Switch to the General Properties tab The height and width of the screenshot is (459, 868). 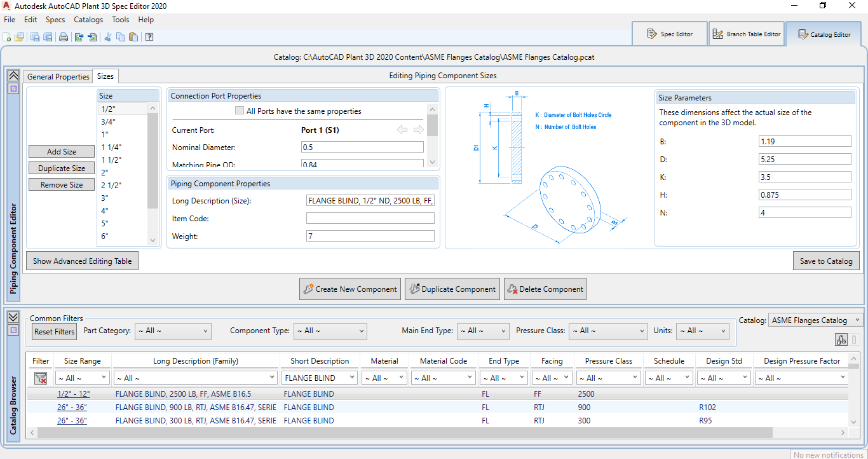(x=58, y=76)
